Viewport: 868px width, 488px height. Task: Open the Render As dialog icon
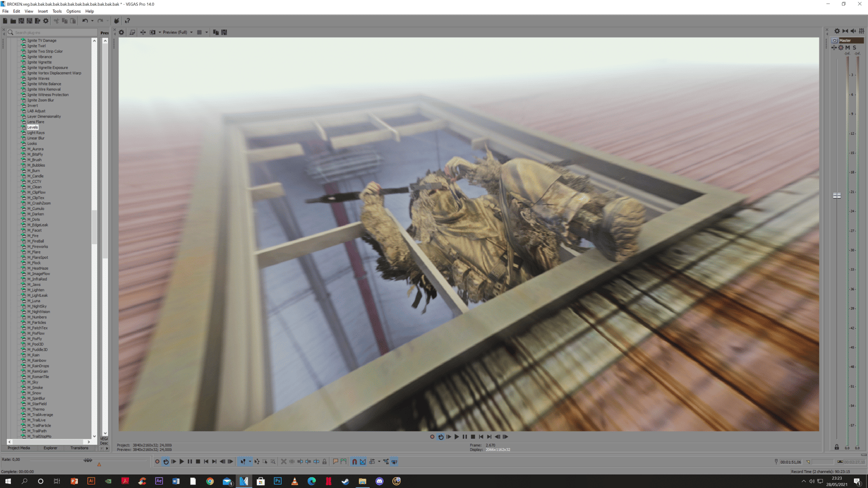[x=38, y=21]
